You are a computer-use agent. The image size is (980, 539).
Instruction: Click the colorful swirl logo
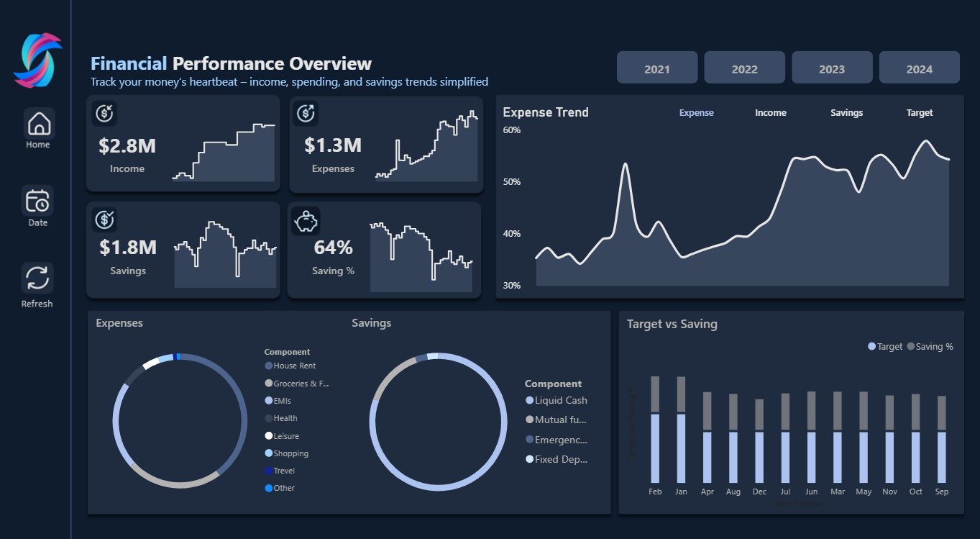pyautogui.click(x=37, y=60)
